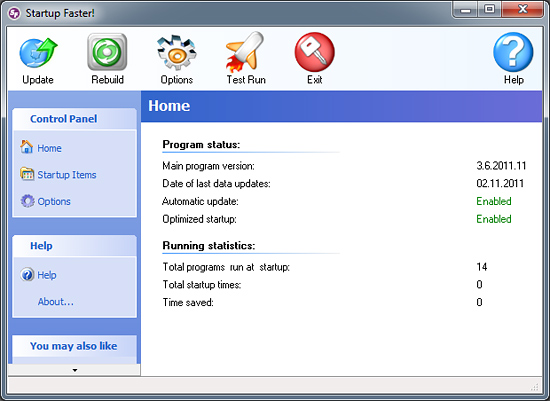Click the Optimized startup Enabled status
The height and width of the screenshot is (401, 550).
coord(494,219)
